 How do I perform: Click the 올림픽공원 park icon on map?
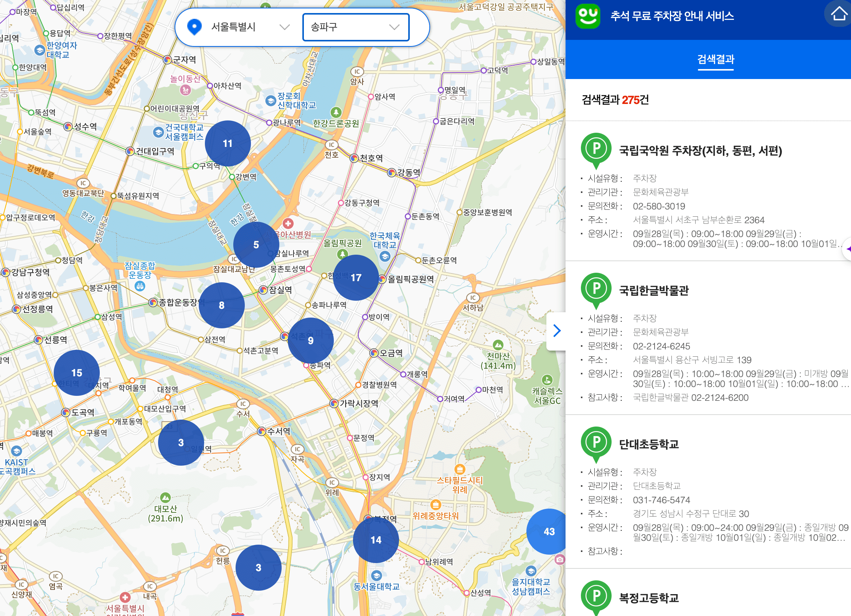tap(343, 254)
